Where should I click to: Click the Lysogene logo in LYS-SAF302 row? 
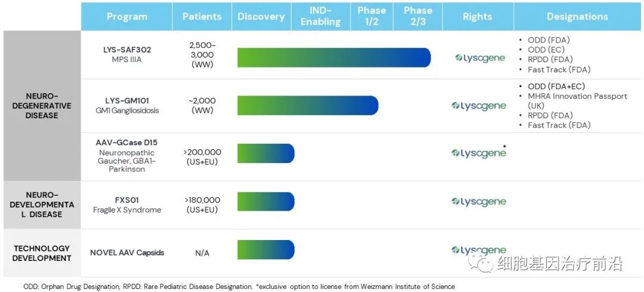click(x=480, y=59)
